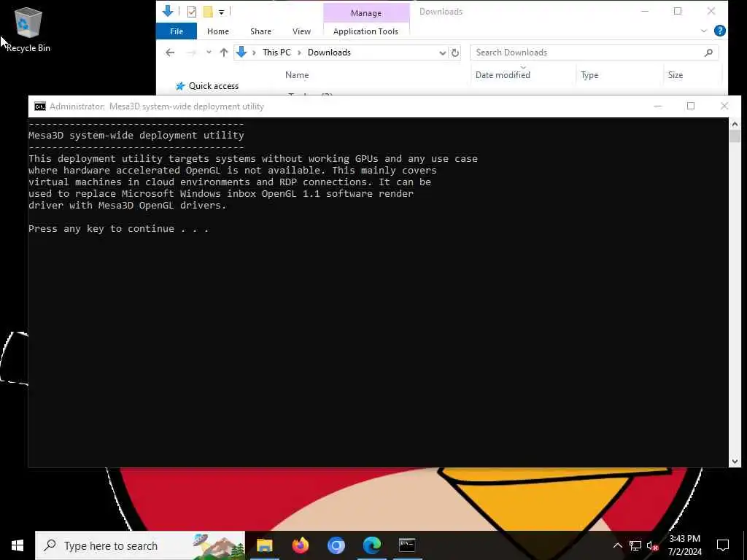Sort by the Name column header
The width and height of the screenshot is (747, 560).
point(297,75)
